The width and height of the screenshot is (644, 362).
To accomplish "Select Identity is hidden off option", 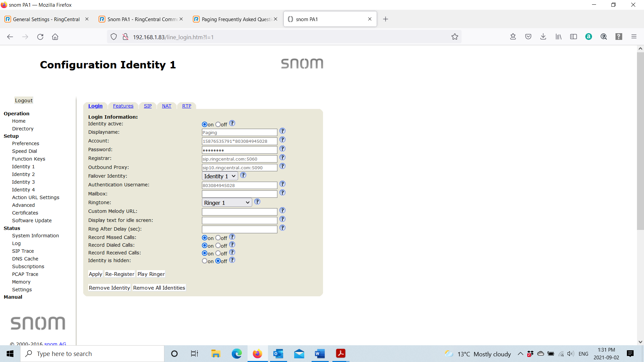I will (218, 261).
